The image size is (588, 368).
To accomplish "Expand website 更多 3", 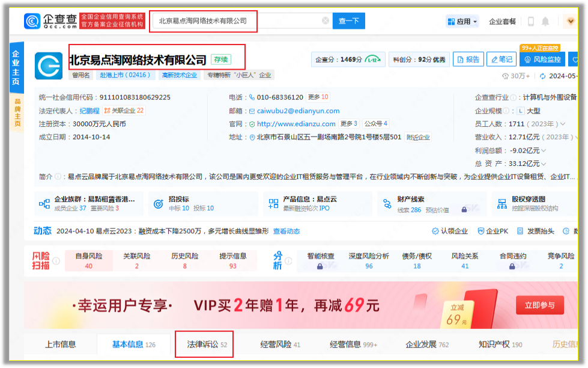I will (349, 123).
